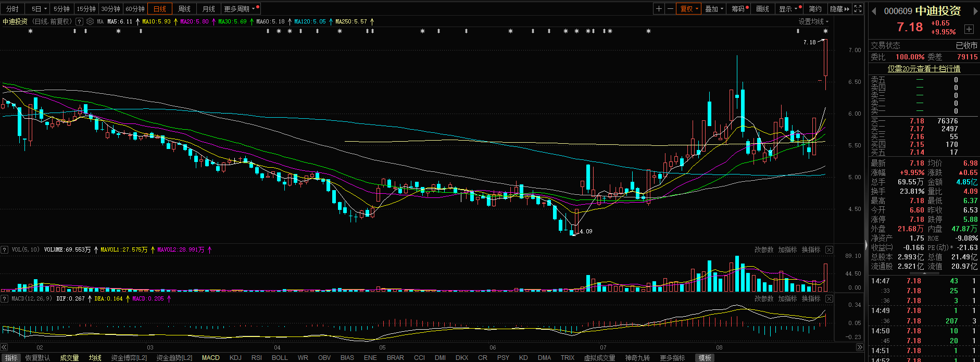Click the zoom in plus icon
This screenshot has height=362, width=980.
coord(659,9)
